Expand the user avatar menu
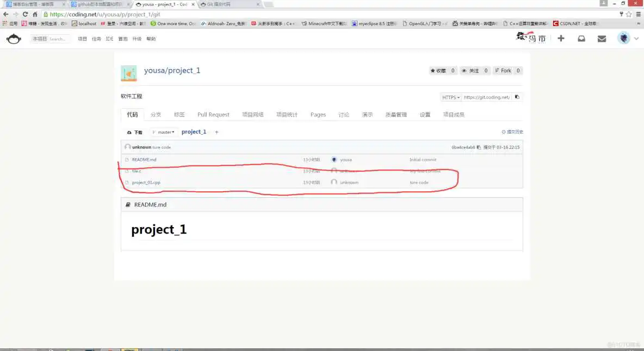Viewport: 644px width, 351px height. 624,39
